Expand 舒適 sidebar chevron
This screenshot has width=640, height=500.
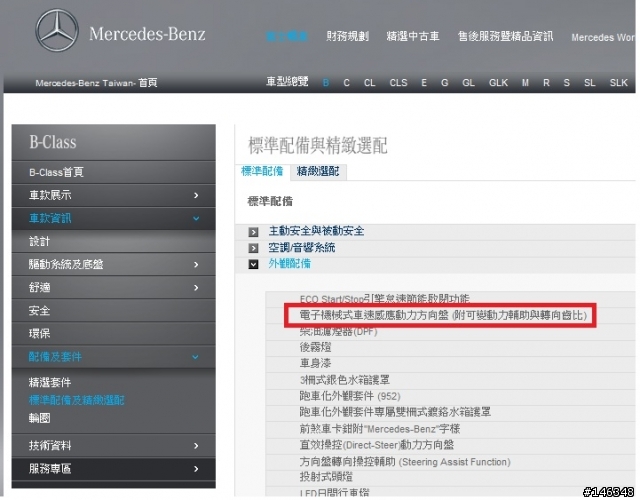[x=196, y=288]
